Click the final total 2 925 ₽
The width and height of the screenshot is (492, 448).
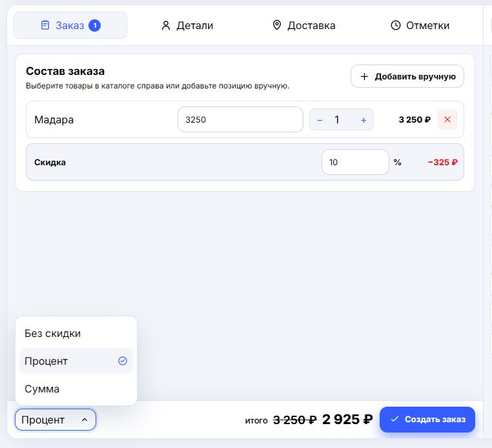click(x=347, y=420)
